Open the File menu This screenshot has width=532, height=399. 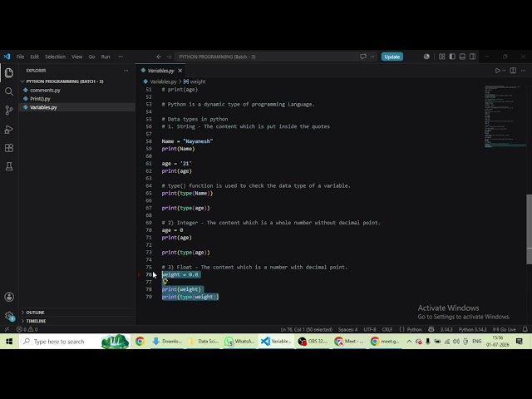coord(20,57)
